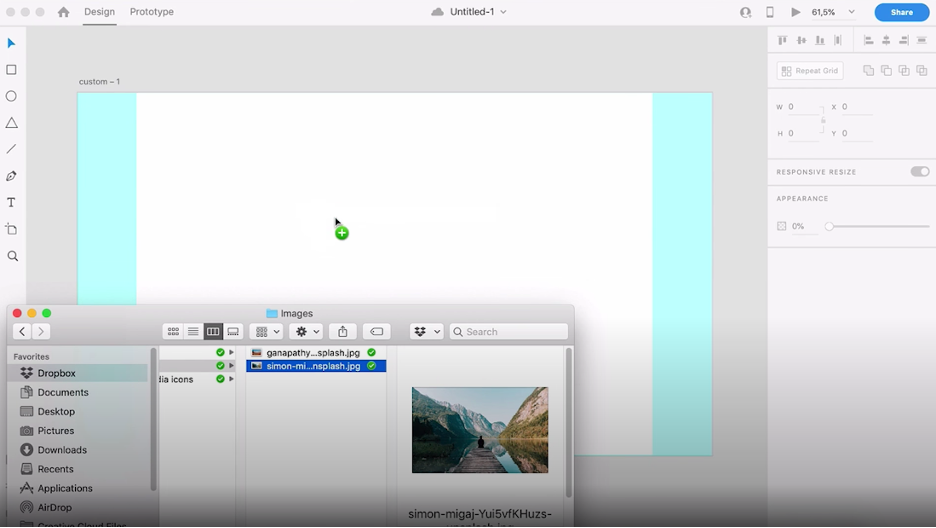Start desktop preview play button
Image resolution: width=936 pixels, height=528 pixels.
[x=796, y=12]
